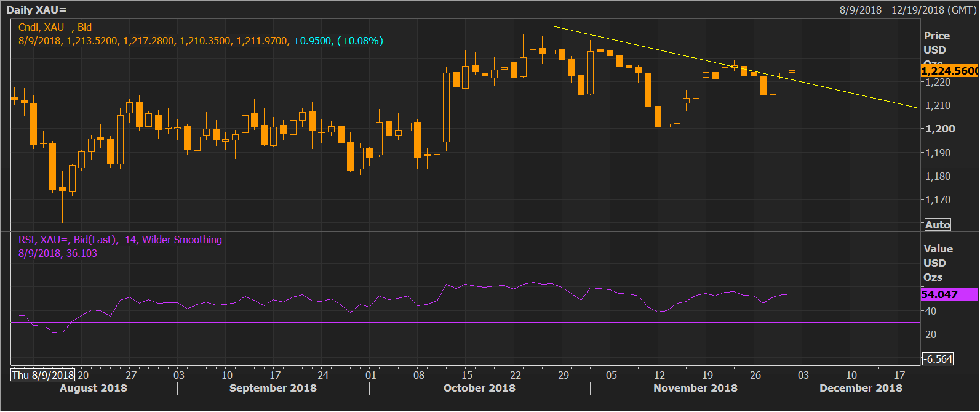The width and height of the screenshot is (980, 412).
Task: Click the 1,200 price axis label
Action: (941, 129)
